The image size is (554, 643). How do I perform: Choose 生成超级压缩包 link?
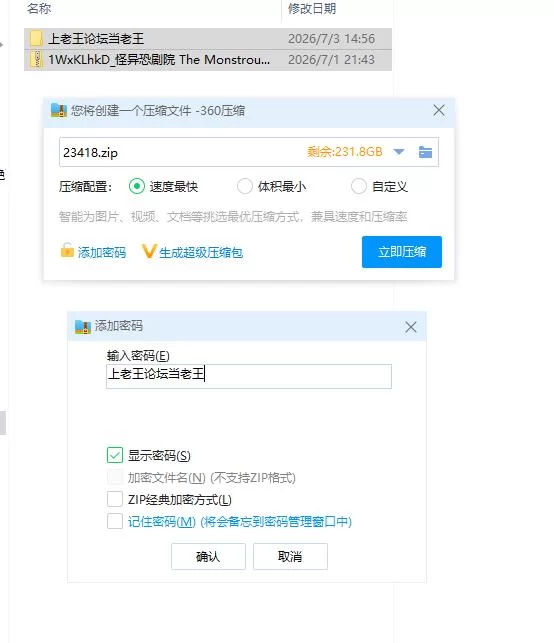(x=201, y=252)
